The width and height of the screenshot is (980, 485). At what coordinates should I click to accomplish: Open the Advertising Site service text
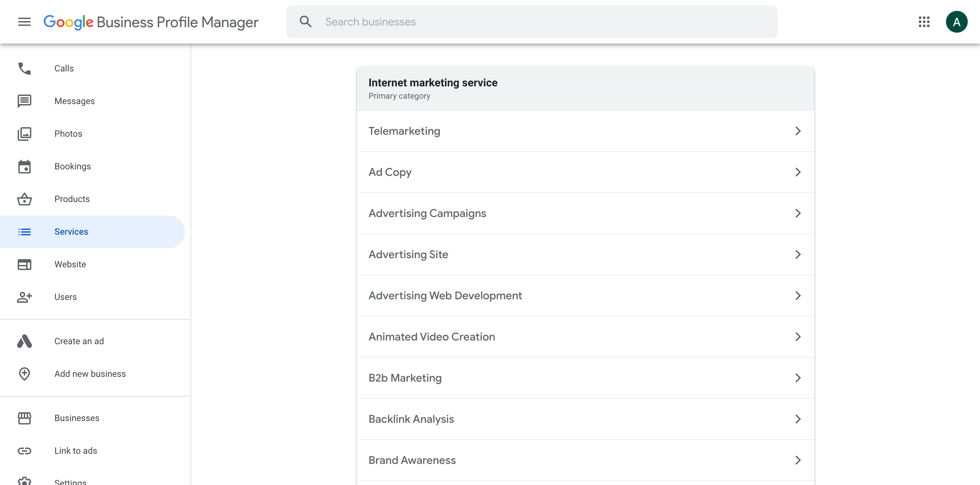click(x=408, y=254)
